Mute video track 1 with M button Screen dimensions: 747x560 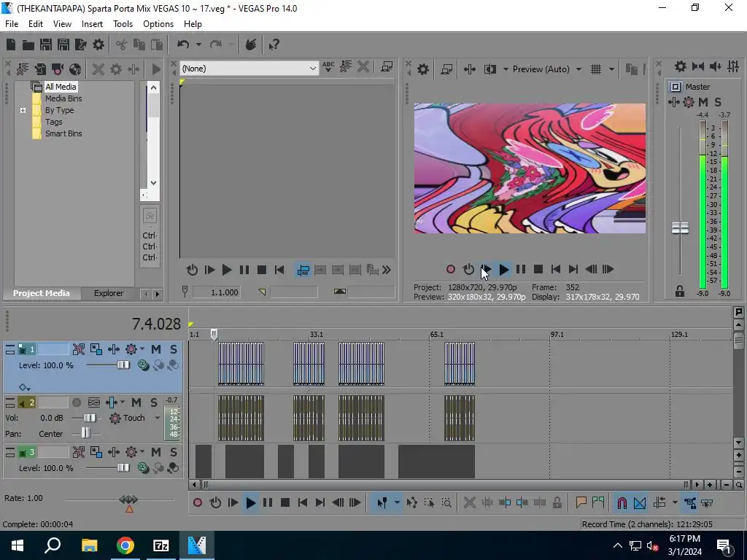pyautogui.click(x=156, y=349)
